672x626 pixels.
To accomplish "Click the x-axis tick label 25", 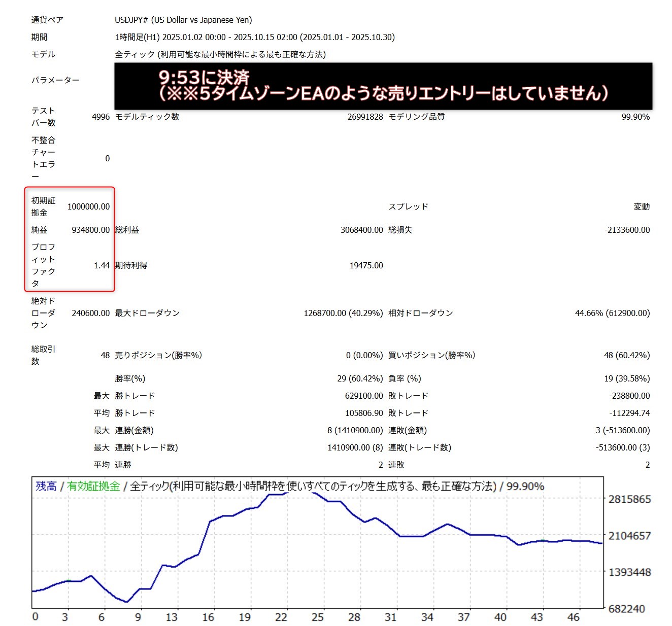I will click(x=318, y=617).
